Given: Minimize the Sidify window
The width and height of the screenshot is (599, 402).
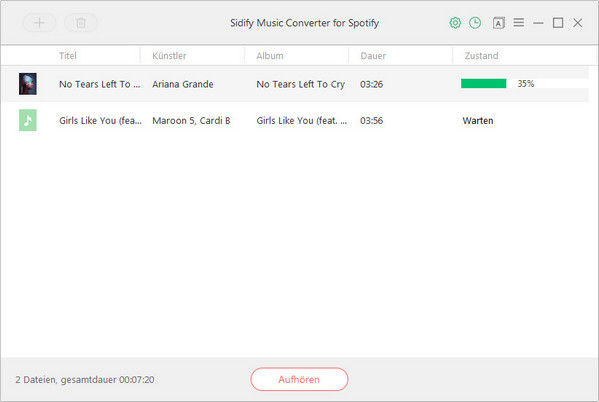Looking at the screenshot, I should 538,23.
